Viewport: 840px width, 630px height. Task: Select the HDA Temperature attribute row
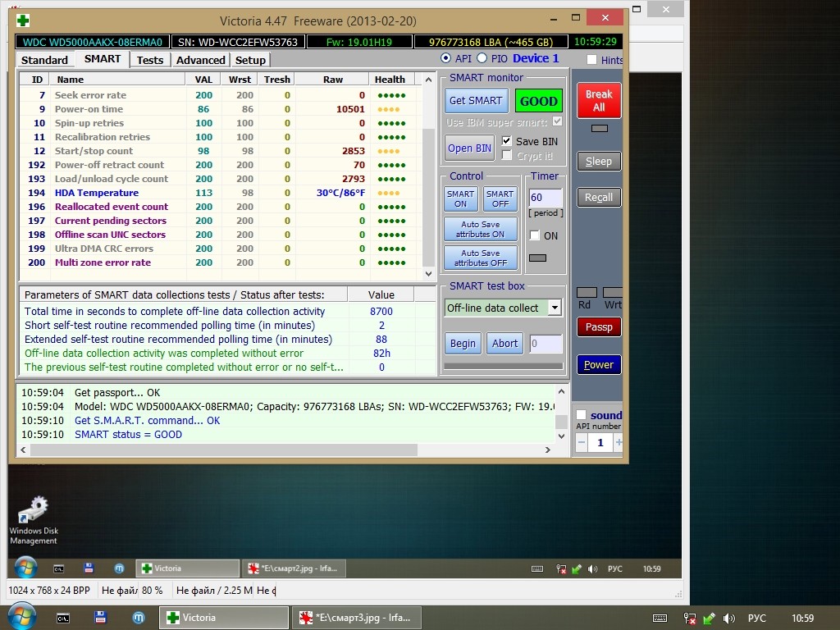[220, 193]
